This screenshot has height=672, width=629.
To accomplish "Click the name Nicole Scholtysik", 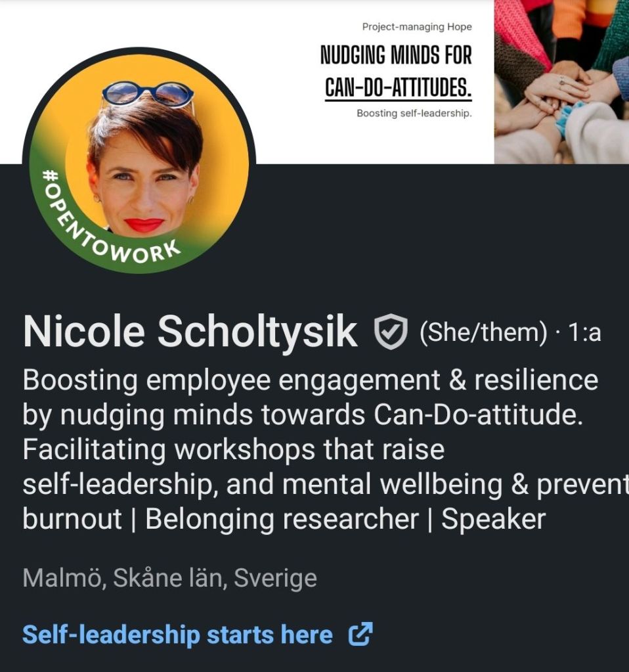I will point(190,332).
